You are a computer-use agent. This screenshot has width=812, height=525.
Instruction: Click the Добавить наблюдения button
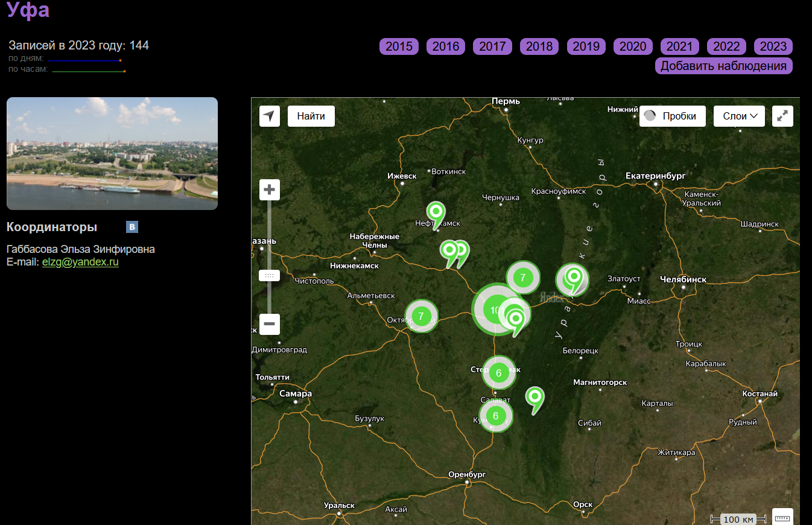coord(724,66)
